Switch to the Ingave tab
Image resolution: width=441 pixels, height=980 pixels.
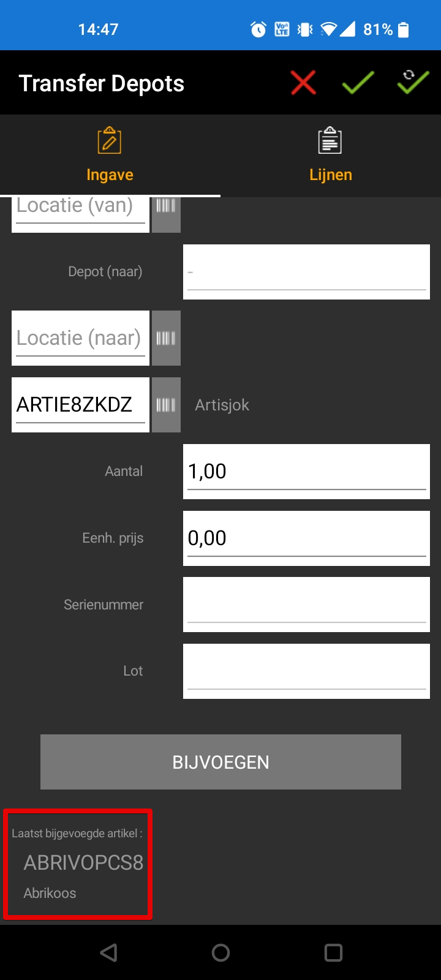click(110, 155)
